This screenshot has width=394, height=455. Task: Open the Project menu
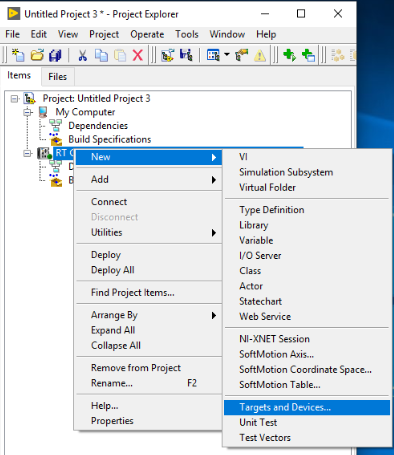[104, 34]
